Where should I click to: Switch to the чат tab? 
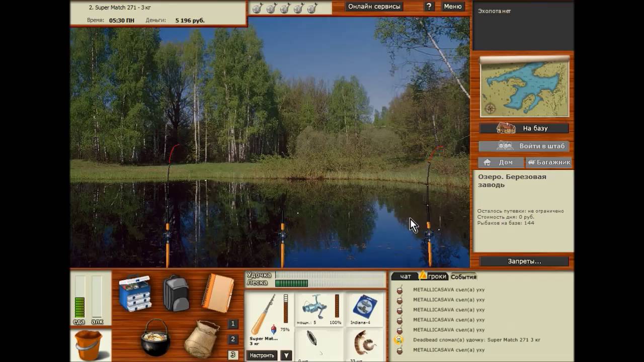click(406, 277)
